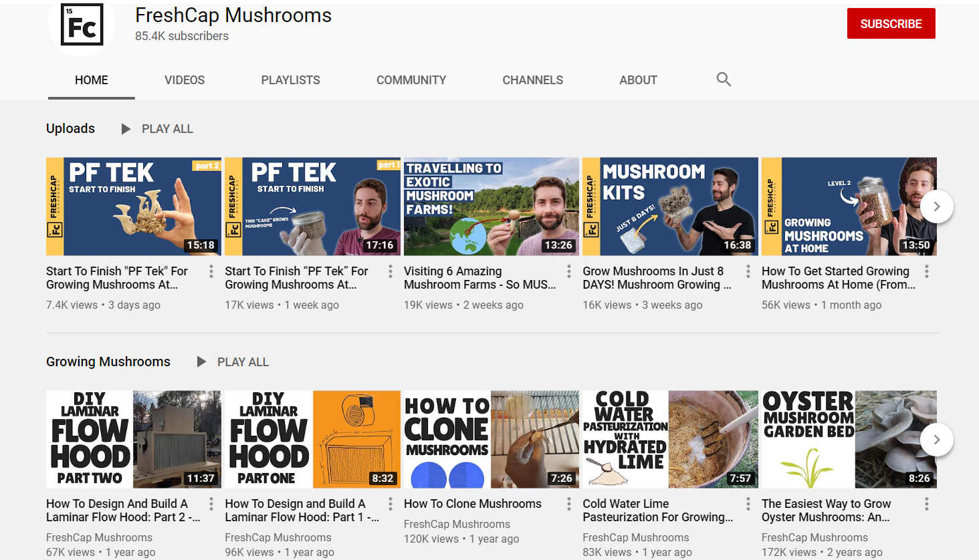Play all Growing Mushrooms playlist videos
Screen dimensions: 979x560
tap(233, 362)
